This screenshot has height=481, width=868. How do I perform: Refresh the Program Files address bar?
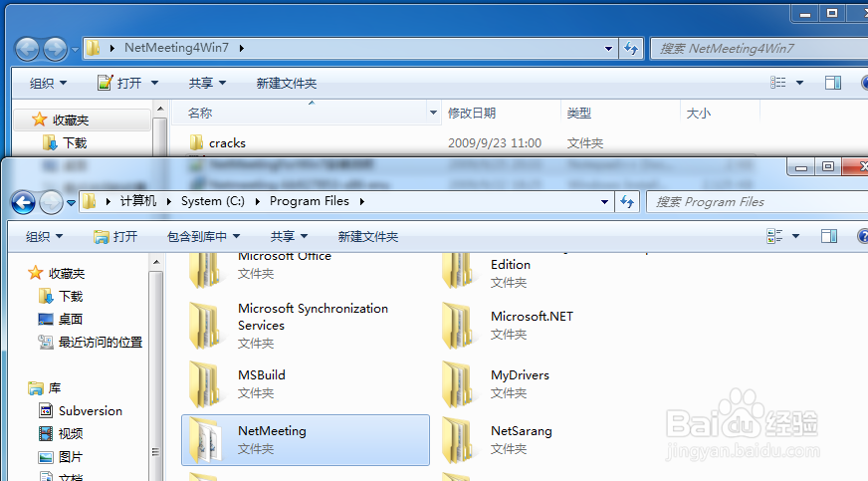[627, 202]
